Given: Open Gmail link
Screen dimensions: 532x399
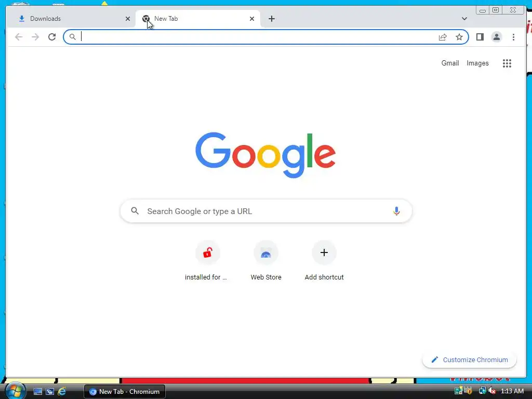Looking at the screenshot, I should [450, 63].
